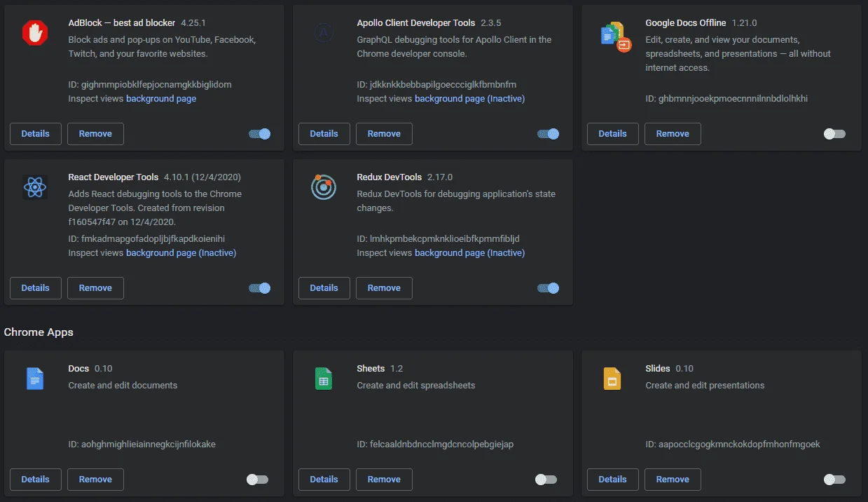Click the Slides app yellow icon
Screen dimensions: 868x502
tap(612, 379)
